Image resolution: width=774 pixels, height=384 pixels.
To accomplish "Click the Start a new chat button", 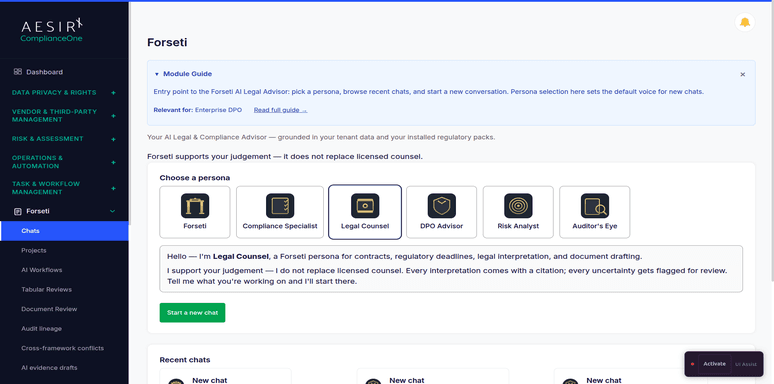I will [192, 312].
